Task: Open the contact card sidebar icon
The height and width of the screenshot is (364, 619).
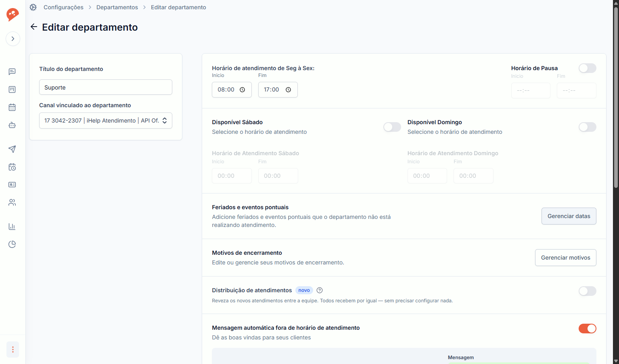Action: [x=12, y=185]
